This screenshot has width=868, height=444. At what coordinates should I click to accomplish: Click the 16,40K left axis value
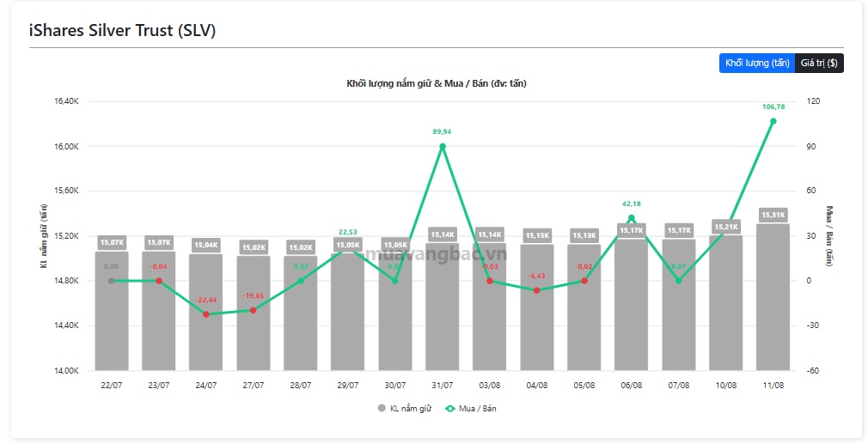click(x=67, y=101)
